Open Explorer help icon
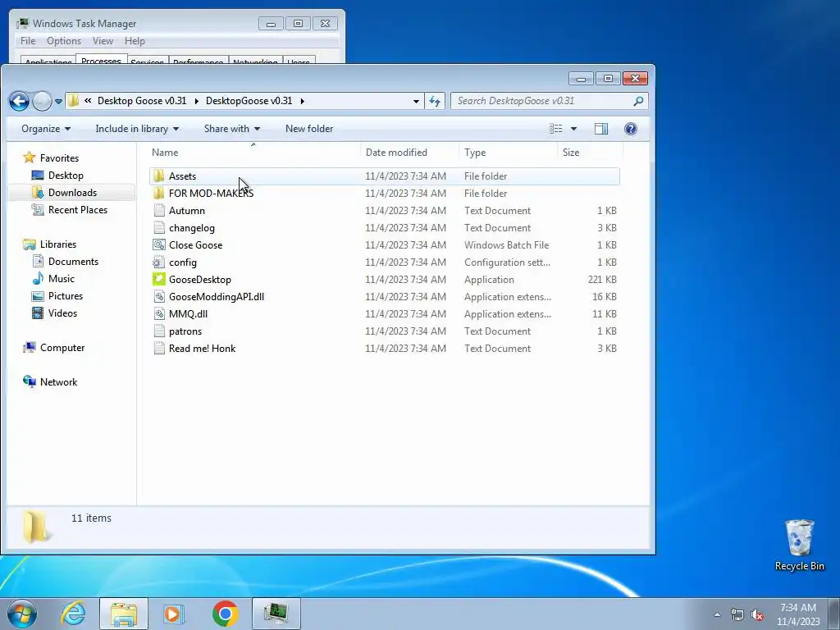The height and width of the screenshot is (630, 840). pyautogui.click(x=631, y=129)
